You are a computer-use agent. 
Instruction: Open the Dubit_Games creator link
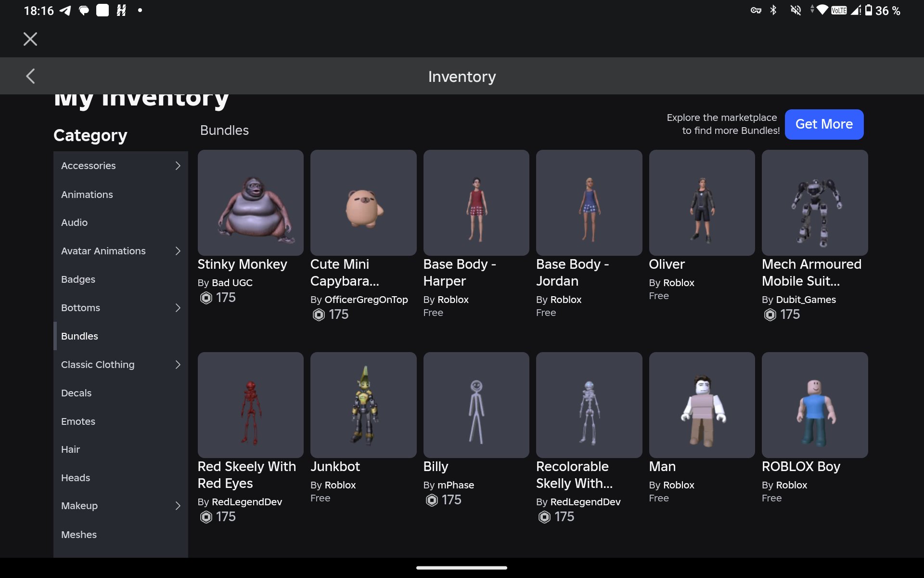(x=806, y=300)
